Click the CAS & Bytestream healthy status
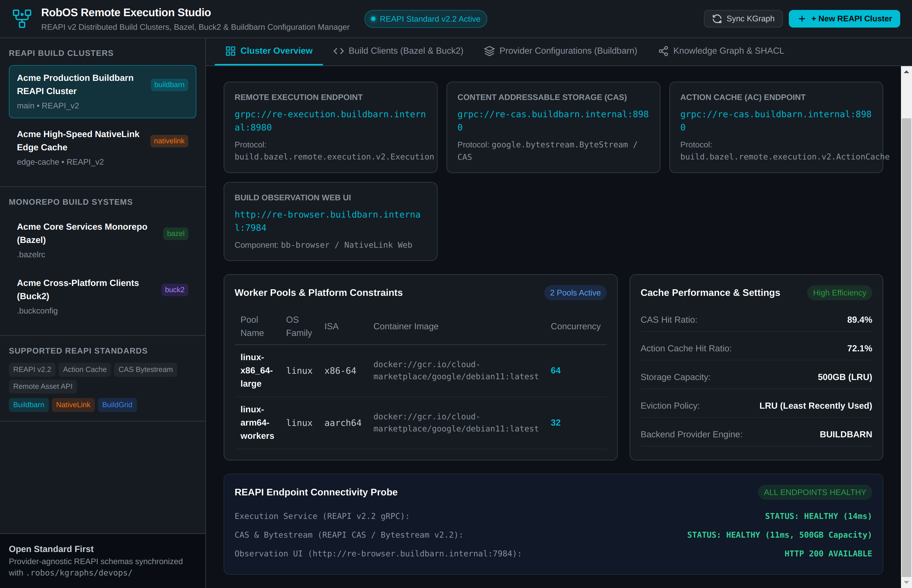 pos(779,535)
